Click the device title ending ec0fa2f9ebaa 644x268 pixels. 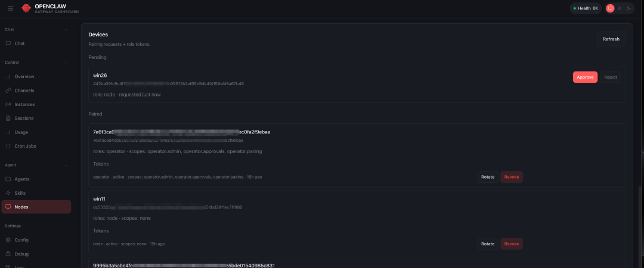[x=181, y=132]
